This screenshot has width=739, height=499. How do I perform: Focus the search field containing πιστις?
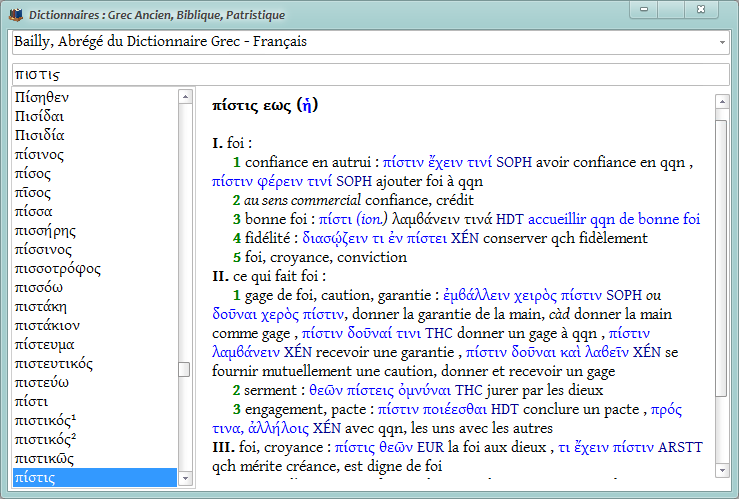pos(370,74)
